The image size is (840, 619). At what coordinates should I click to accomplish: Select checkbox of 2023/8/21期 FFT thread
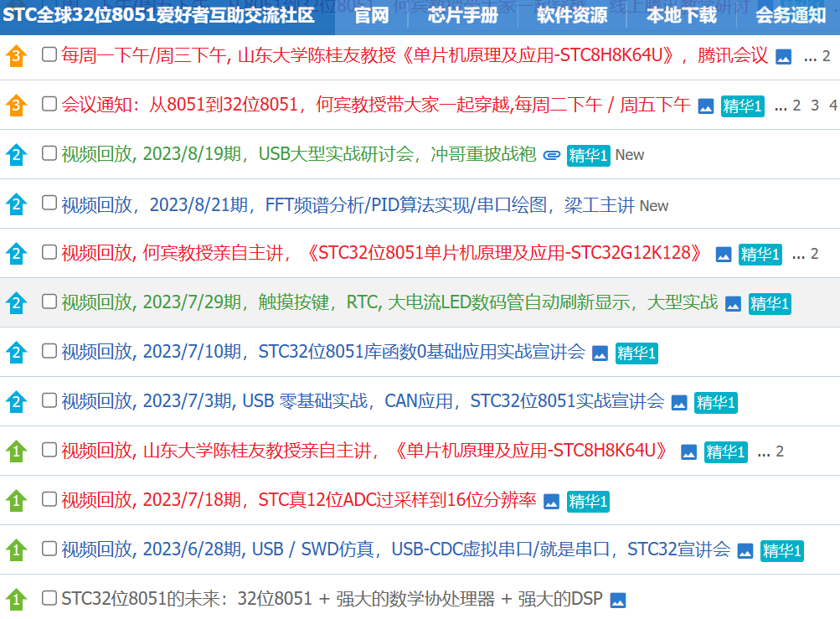tap(49, 203)
